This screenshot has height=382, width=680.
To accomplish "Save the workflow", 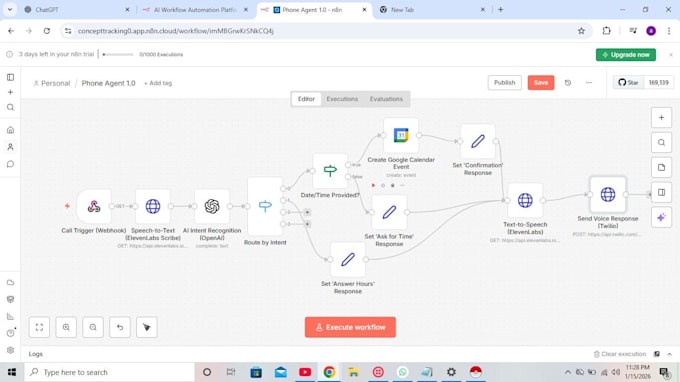I will 541,82.
